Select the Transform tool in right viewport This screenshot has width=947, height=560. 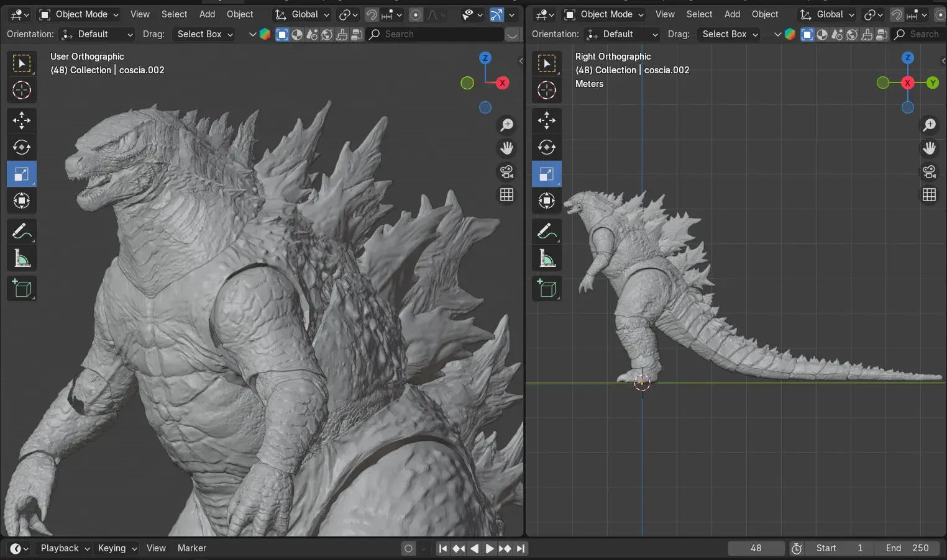(x=547, y=201)
